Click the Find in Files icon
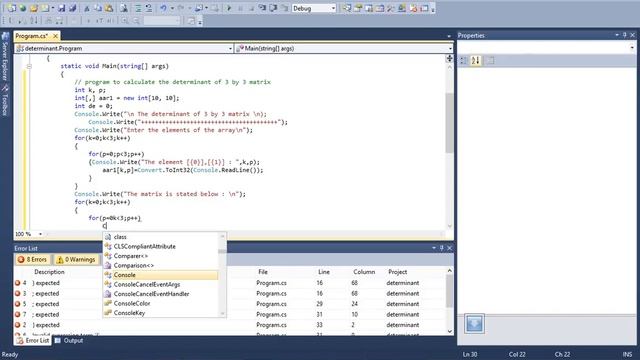Image resolution: width=640 pixels, height=360 pixels. pos(124,8)
